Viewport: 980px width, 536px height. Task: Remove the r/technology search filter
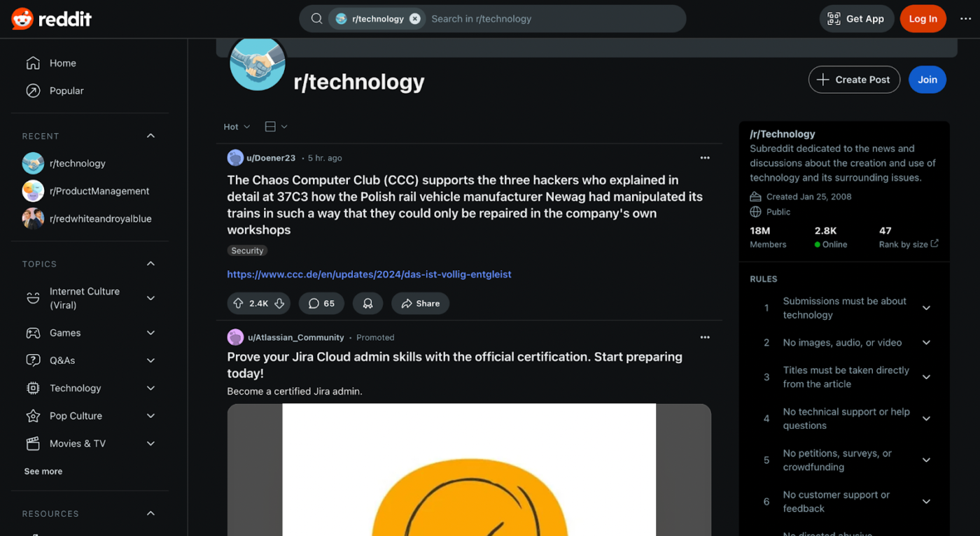(x=415, y=19)
